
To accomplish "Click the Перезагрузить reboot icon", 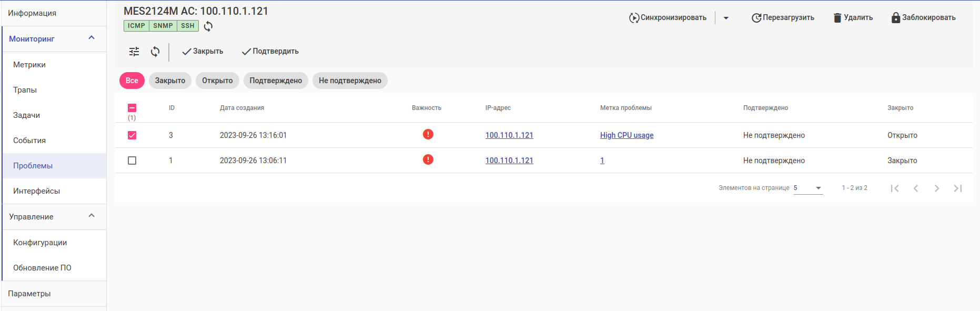I will point(756,18).
